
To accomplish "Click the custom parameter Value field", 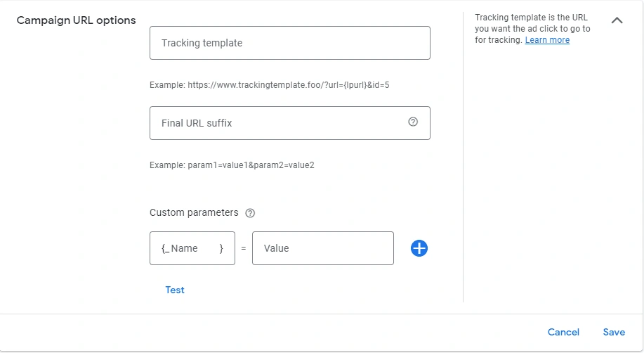I will (323, 248).
